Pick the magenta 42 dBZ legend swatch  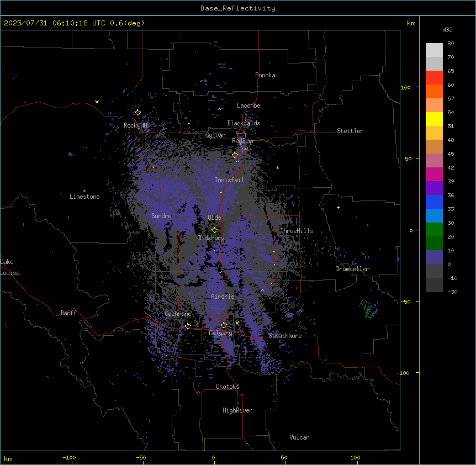434,174
